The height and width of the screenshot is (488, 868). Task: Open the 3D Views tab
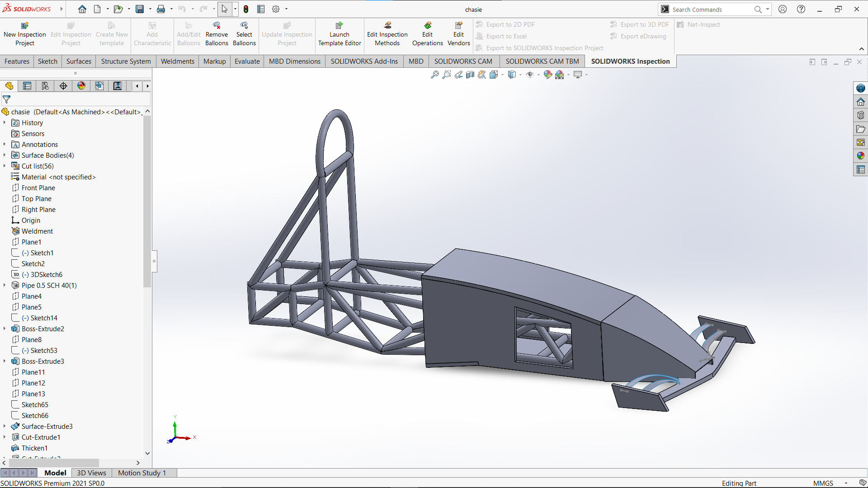click(x=91, y=473)
